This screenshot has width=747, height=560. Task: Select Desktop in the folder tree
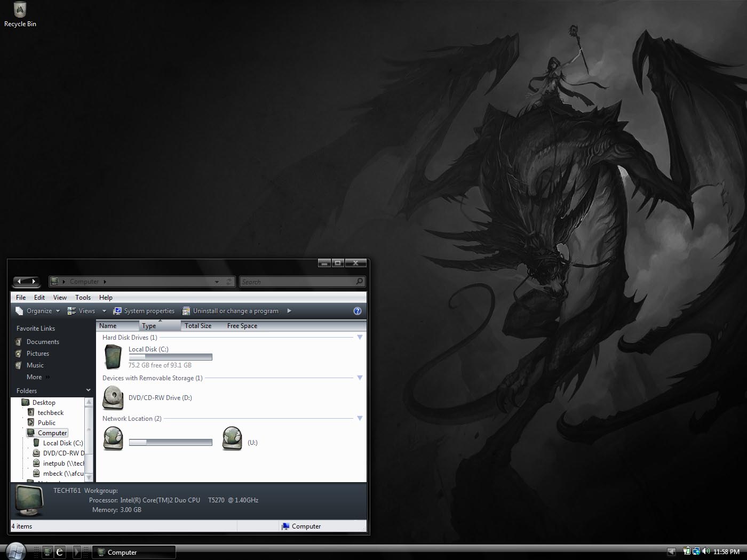(44, 403)
